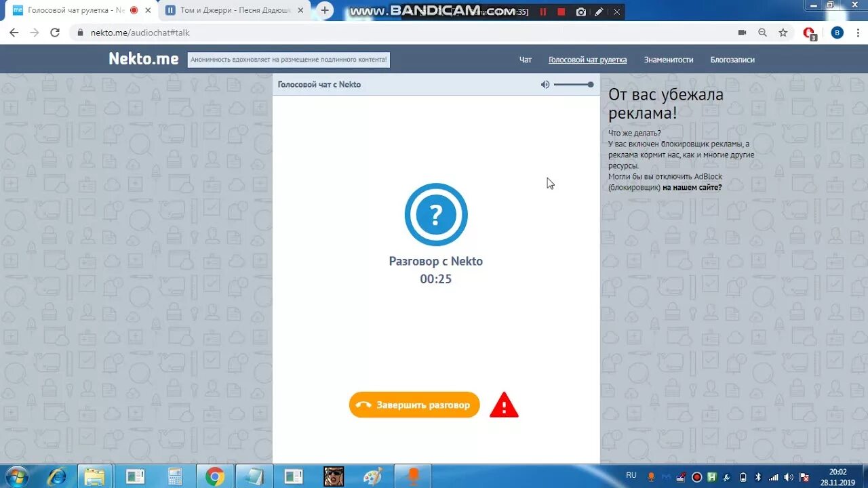Click the site security lock icon
868x488 pixels.
point(81,33)
